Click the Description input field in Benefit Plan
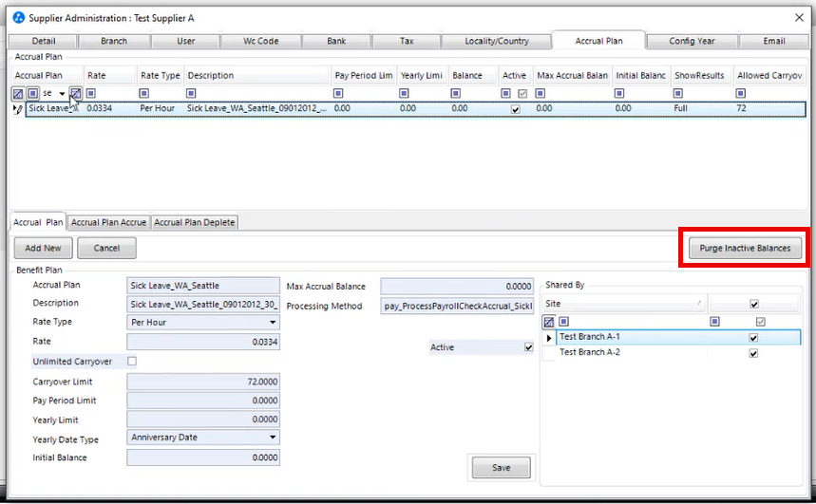 (203, 305)
